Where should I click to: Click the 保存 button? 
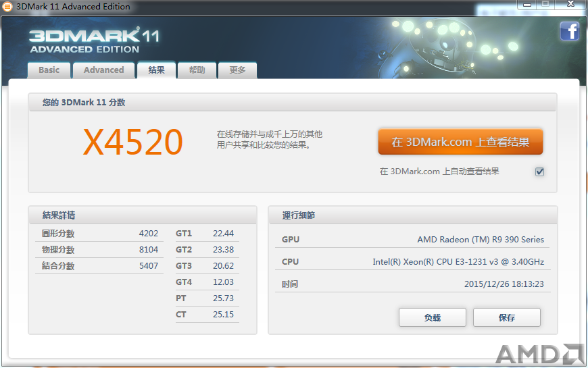tap(507, 318)
